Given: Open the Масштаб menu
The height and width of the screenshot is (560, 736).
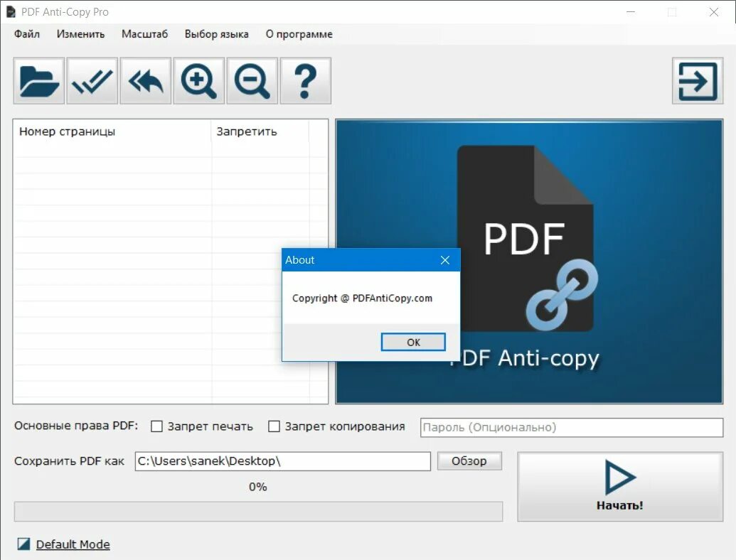Looking at the screenshot, I should tap(144, 34).
